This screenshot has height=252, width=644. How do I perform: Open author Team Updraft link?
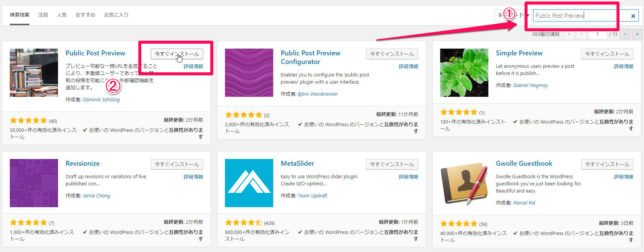pyautogui.click(x=312, y=196)
